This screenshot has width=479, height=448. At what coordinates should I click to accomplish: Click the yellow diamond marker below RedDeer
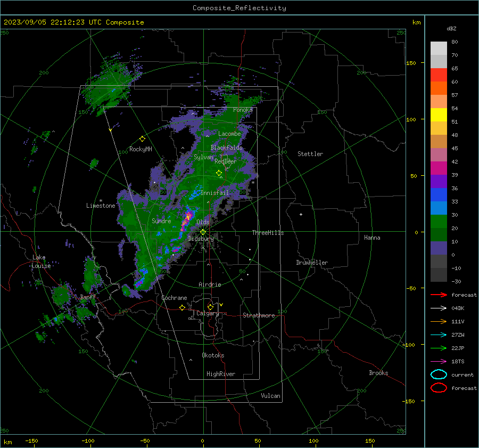tap(219, 173)
